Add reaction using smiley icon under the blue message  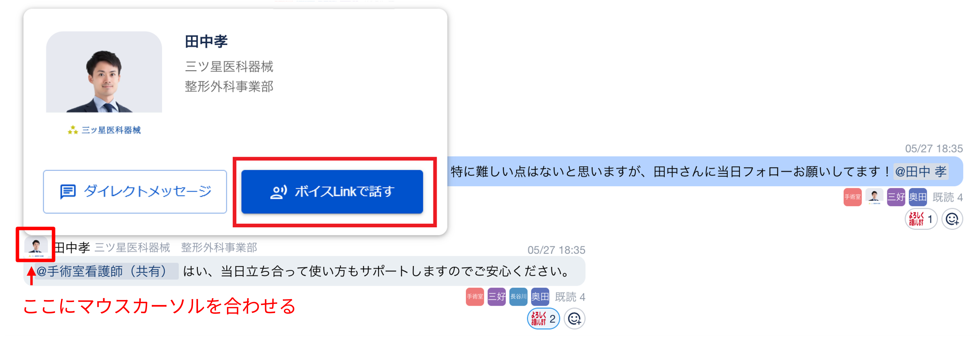tap(952, 219)
